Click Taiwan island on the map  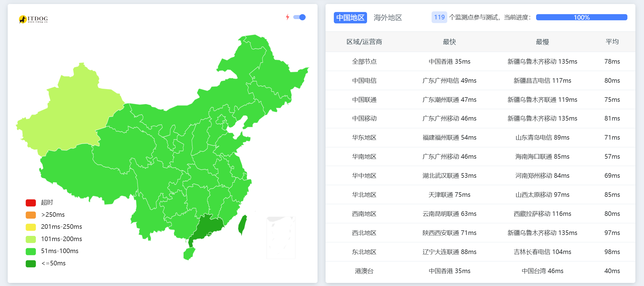point(243,224)
